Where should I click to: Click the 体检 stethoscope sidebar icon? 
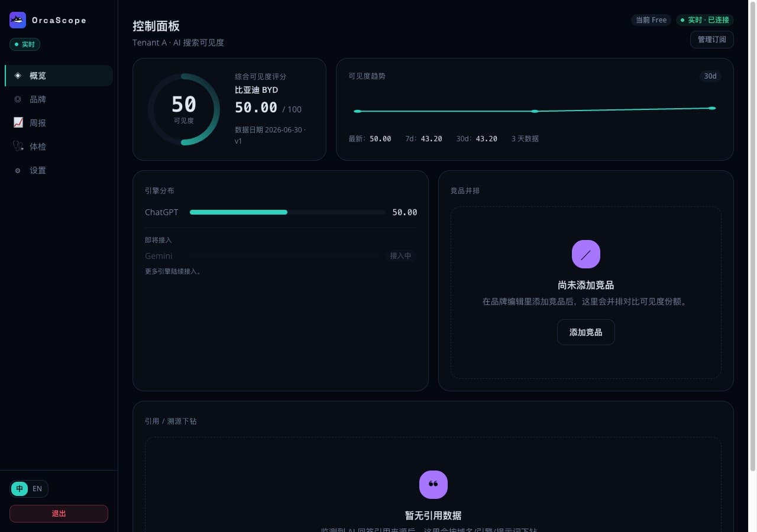point(18,147)
